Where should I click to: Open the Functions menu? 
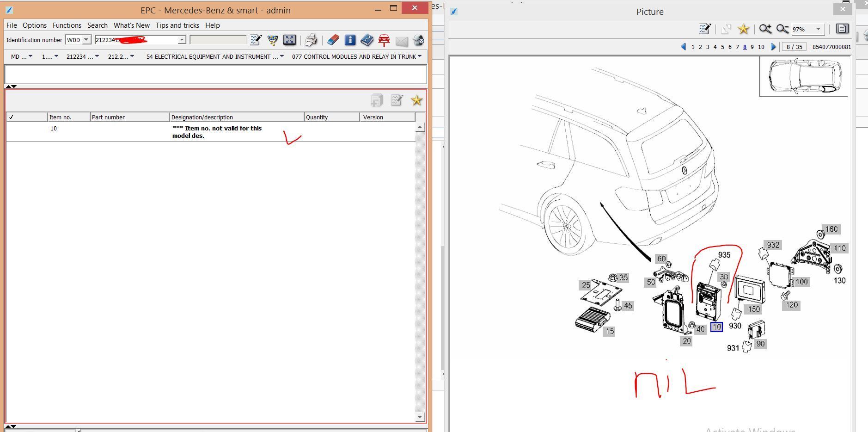pyautogui.click(x=67, y=25)
